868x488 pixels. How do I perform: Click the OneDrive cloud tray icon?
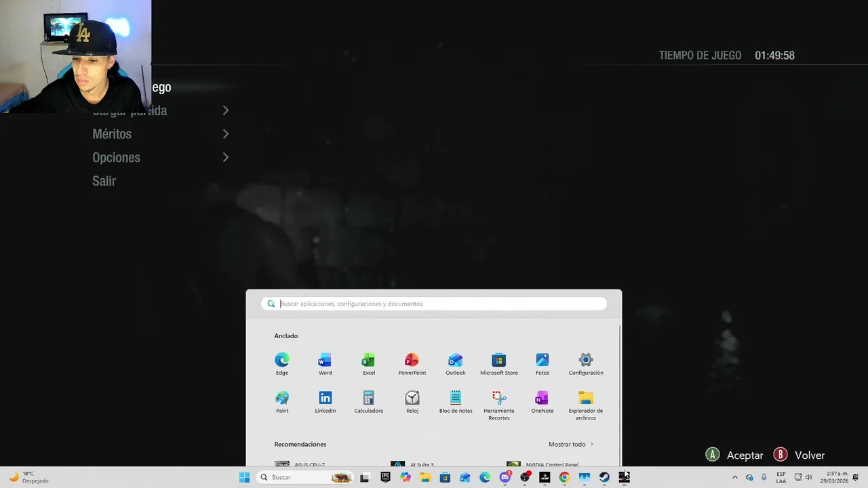[x=749, y=477]
